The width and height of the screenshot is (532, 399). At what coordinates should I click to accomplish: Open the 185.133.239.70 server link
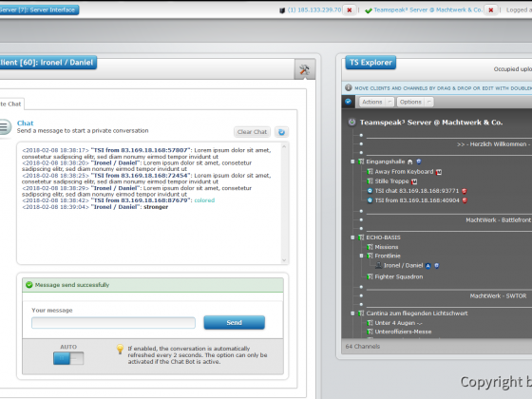314,9
